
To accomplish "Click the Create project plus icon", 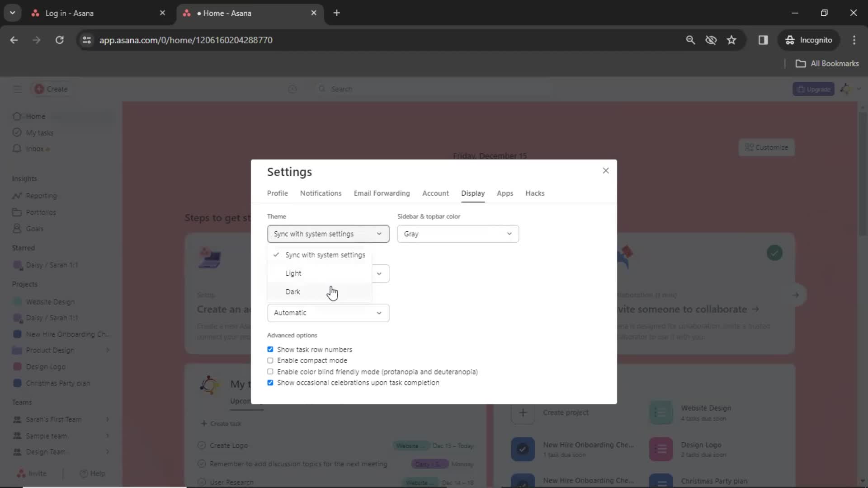I will (523, 413).
